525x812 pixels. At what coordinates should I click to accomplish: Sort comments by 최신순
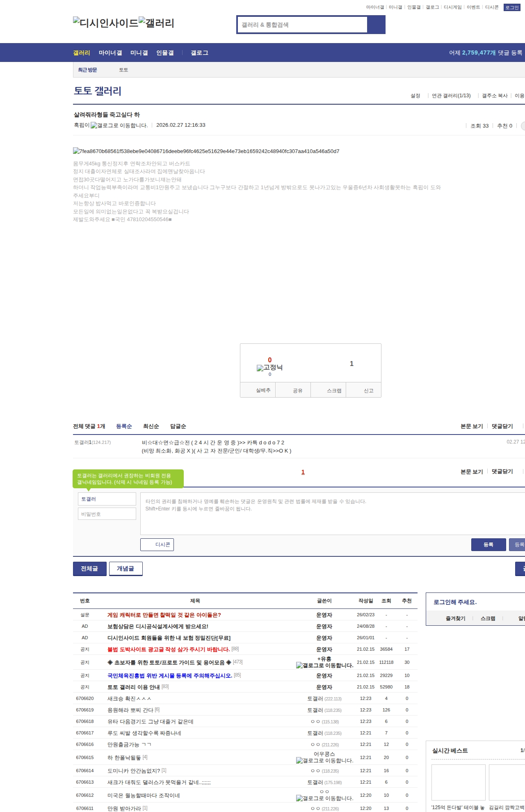[151, 426]
